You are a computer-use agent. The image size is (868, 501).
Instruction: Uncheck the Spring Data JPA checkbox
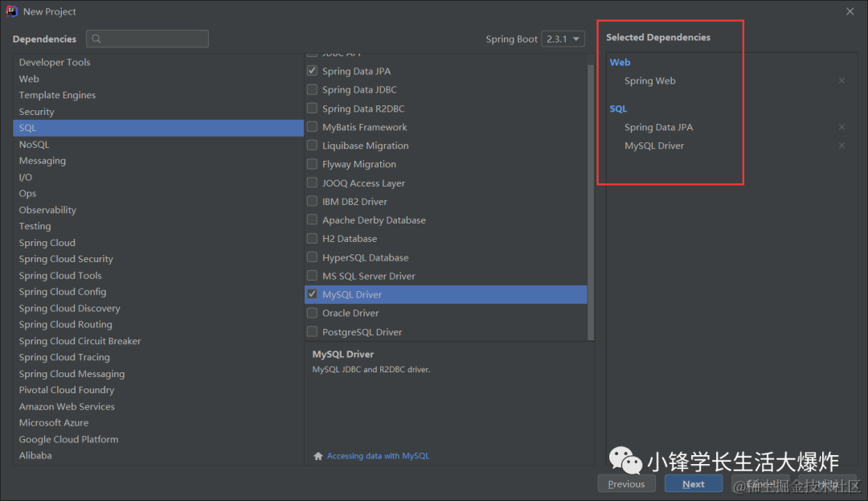pos(312,71)
